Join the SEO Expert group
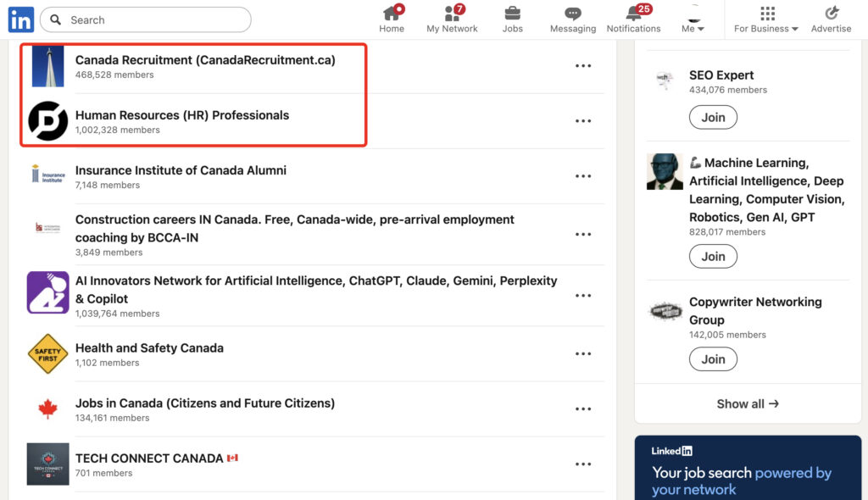The width and height of the screenshot is (868, 500). coord(713,118)
